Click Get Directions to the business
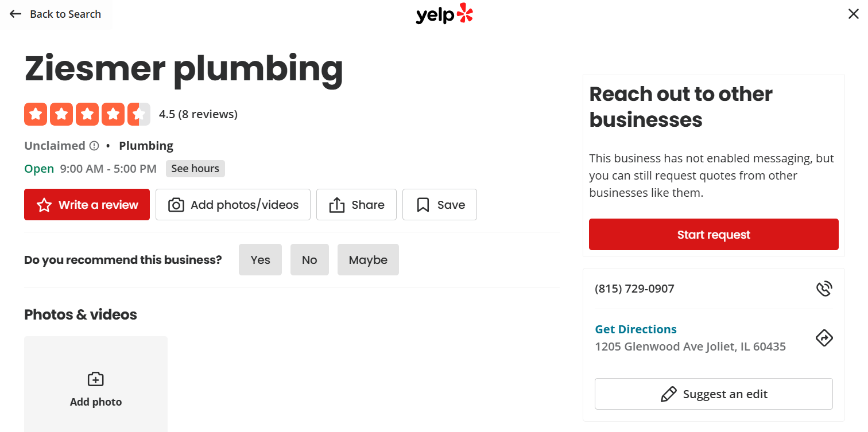The width and height of the screenshot is (868, 432). click(635, 329)
